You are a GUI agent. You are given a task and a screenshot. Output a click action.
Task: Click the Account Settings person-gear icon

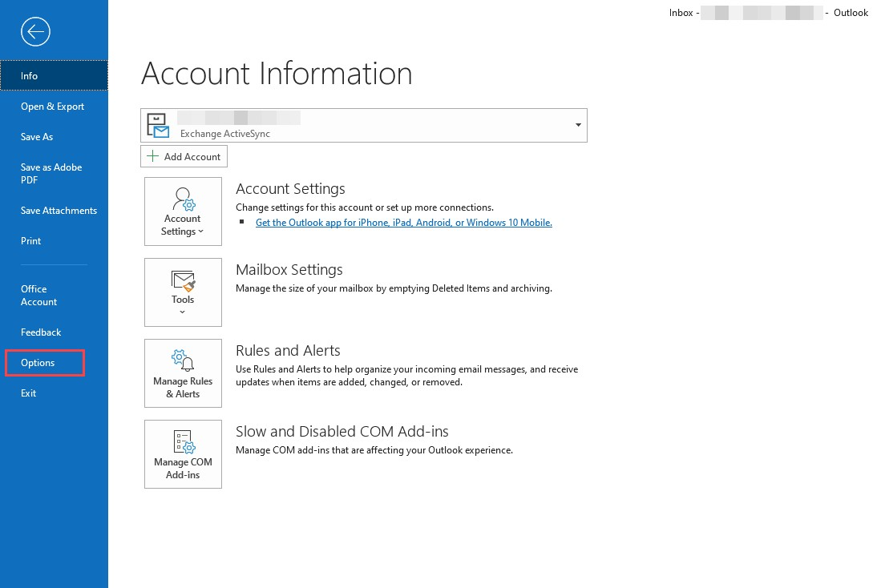[184, 199]
